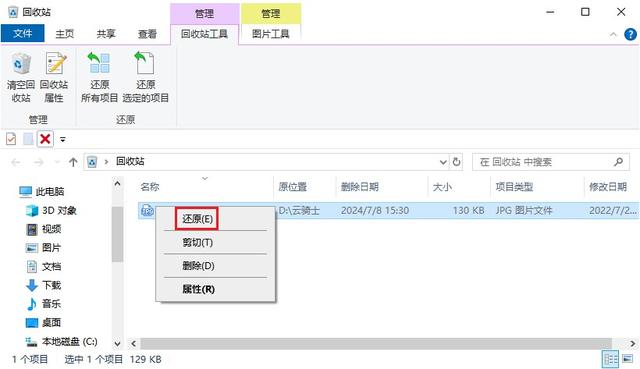Screen dimensions: 640x369
Task: Click the help question mark icon
Action: click(x=630, y=35)
